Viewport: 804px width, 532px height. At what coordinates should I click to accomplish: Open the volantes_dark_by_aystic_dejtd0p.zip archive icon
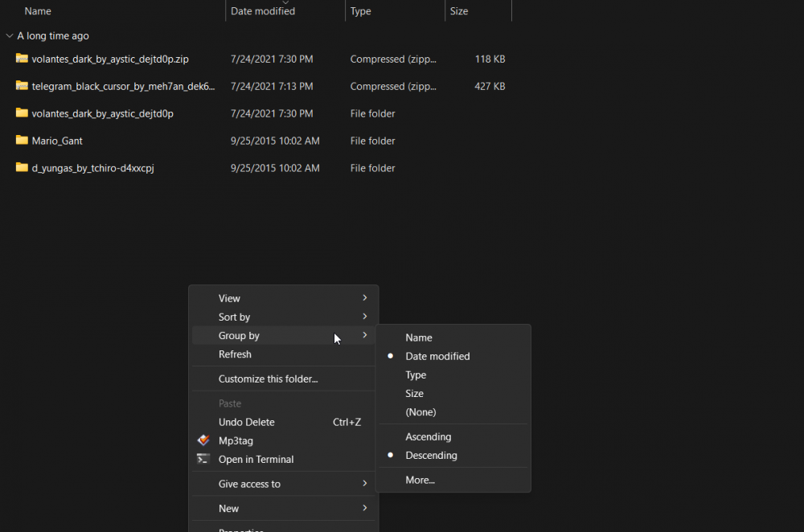pos(20,59)
